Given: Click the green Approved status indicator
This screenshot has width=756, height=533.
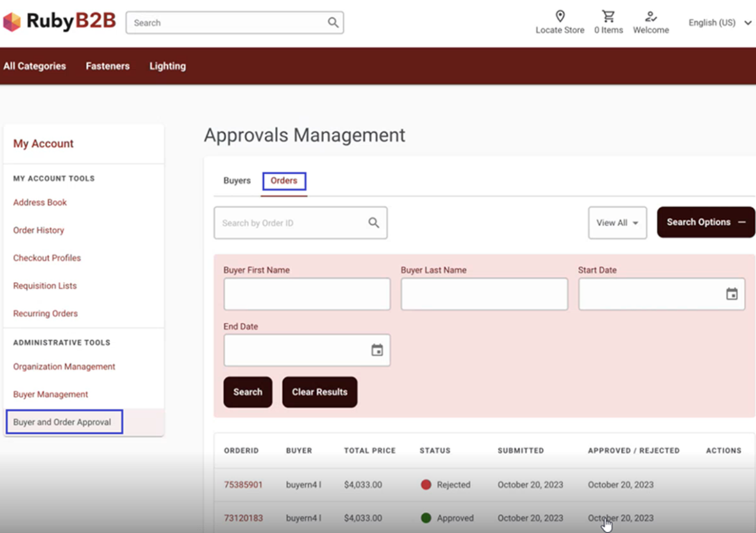Looking at the screenshot, I should [x=426, y=518].
